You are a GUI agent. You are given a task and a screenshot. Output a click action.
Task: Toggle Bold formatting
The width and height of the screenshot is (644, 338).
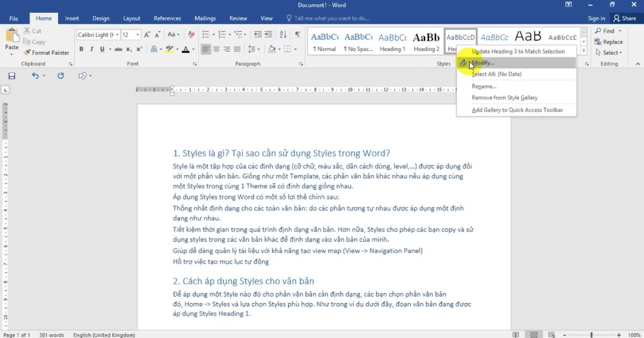pyautogui.click(x=81, y=49)
